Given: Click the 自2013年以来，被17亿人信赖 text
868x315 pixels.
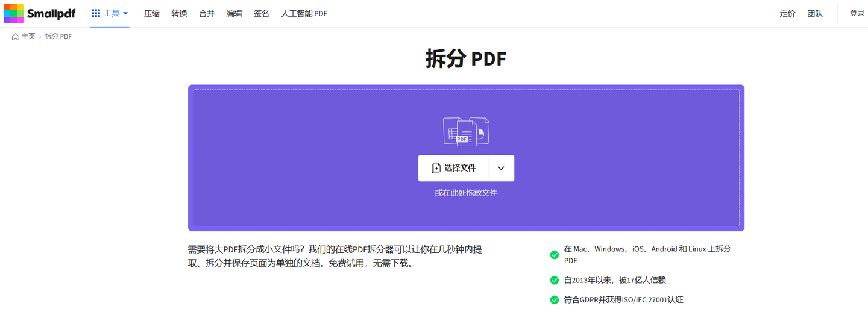Looking at the screenshot, I should [x=615, y=280].
